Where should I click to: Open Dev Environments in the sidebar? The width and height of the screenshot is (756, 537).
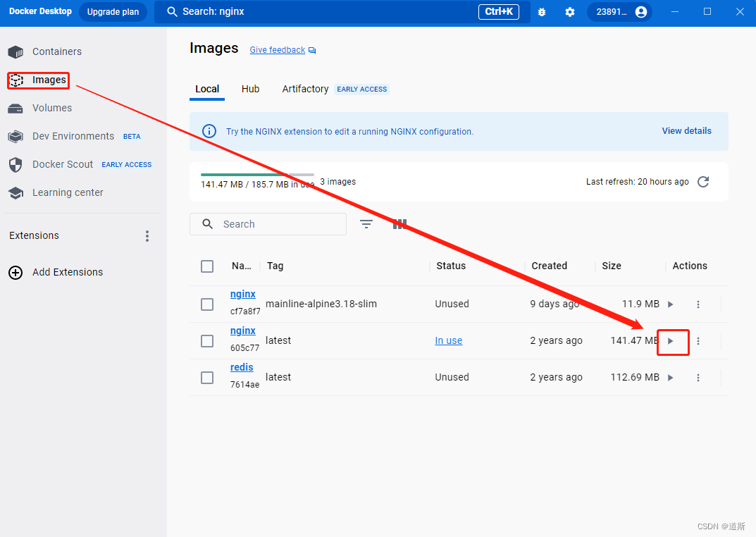73,137
